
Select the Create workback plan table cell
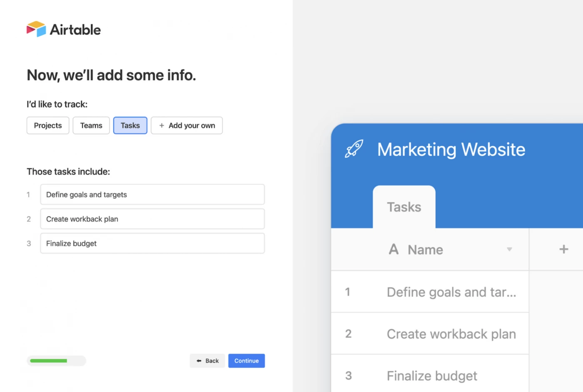(451, 334)
